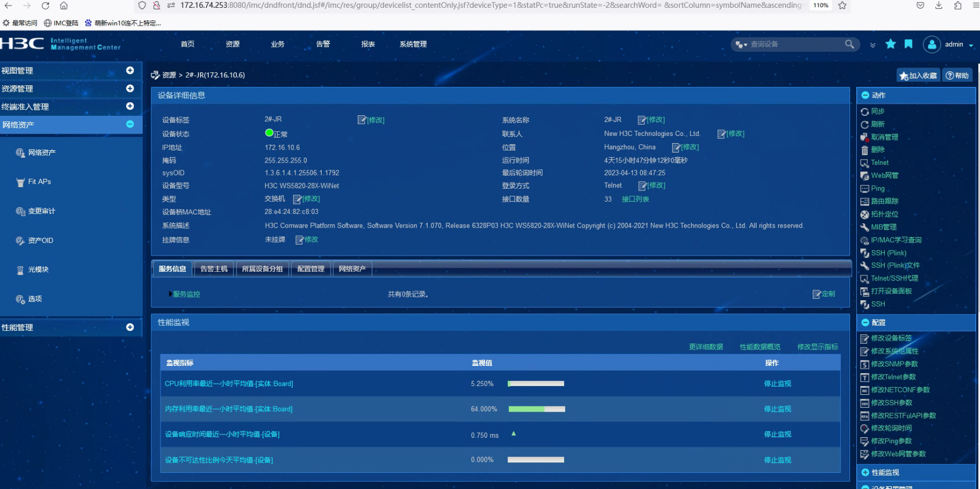Open the 系统管理 top menu
The image size is (980, 489).
click(x=413, y=44)
